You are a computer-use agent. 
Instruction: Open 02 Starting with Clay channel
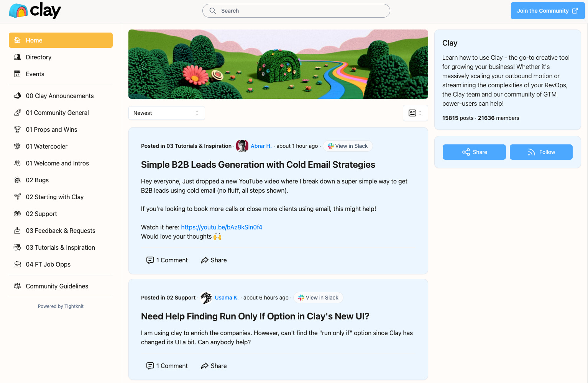tap(61, 197)
